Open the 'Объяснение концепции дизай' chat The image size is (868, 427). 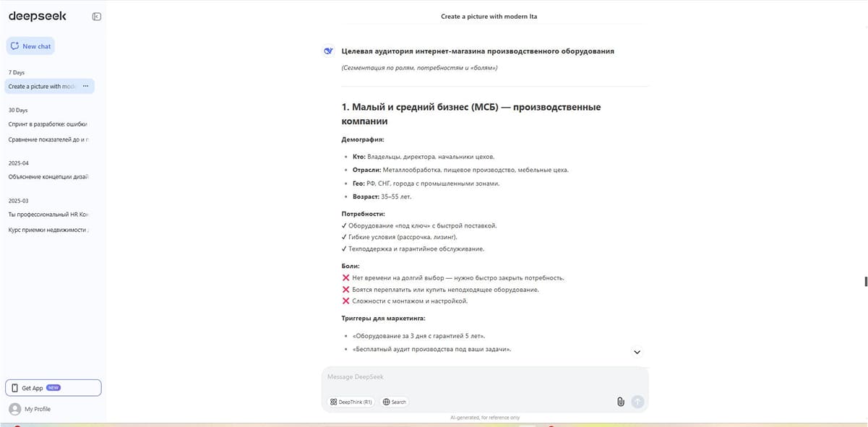[48, 176]
